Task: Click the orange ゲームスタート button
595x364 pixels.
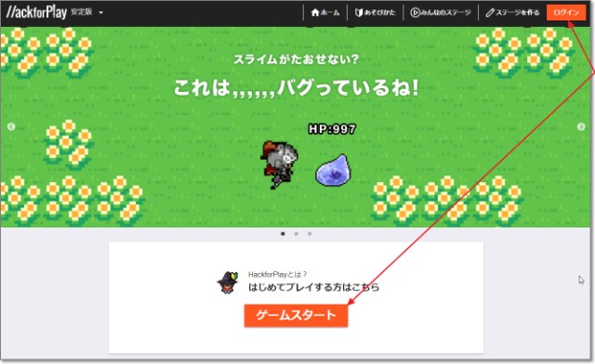Action: 296,315
